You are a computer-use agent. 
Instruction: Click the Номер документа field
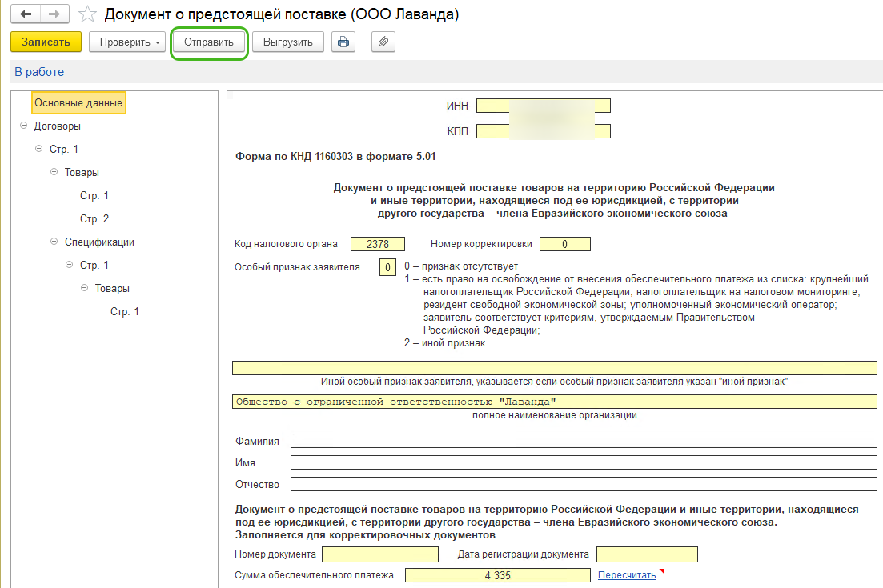[x=380, y=554]
